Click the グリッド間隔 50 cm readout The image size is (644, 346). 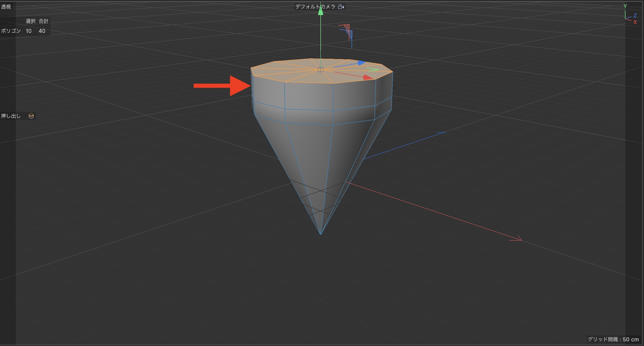point(613,339)
